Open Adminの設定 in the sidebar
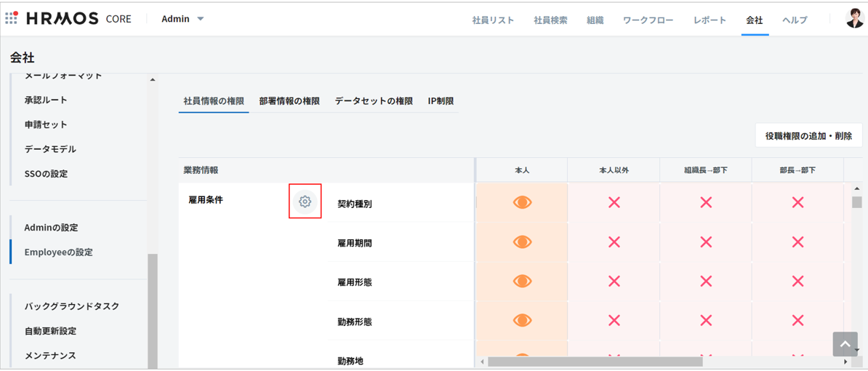 pos(51,228)
